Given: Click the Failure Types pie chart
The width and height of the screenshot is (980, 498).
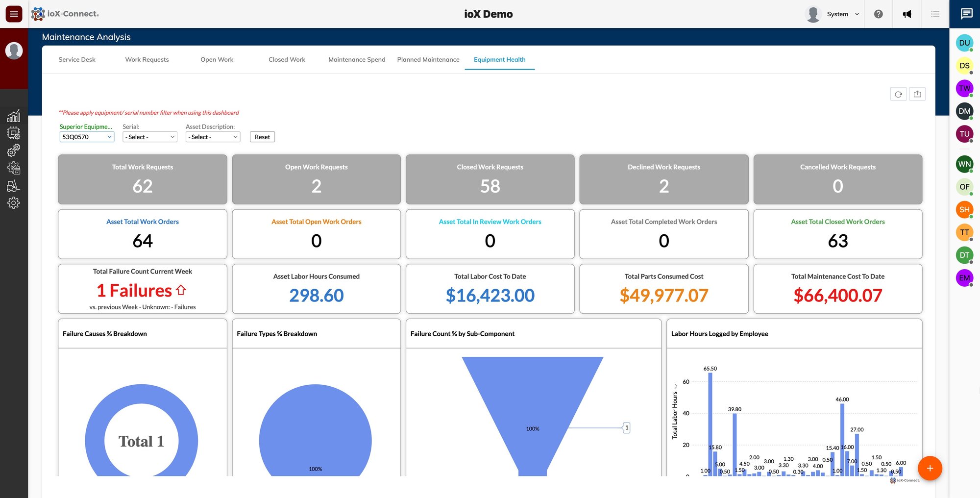Looking at the screenshot, I should (316, 431).
